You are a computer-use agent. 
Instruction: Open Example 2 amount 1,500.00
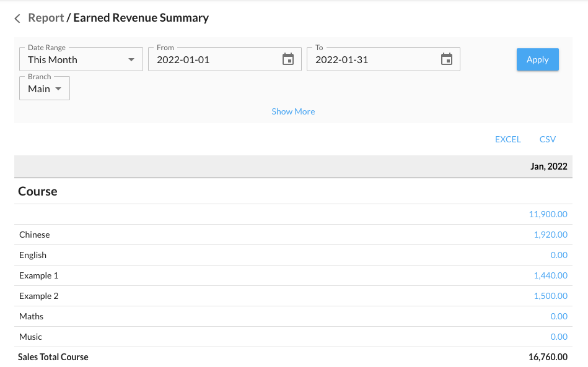550,296
